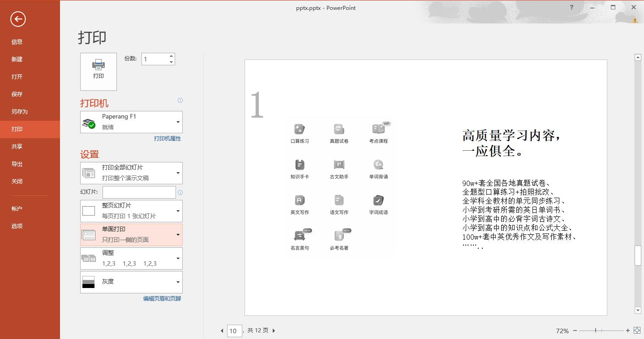
Task: Click the slides range input field
Action: [139, 192]
